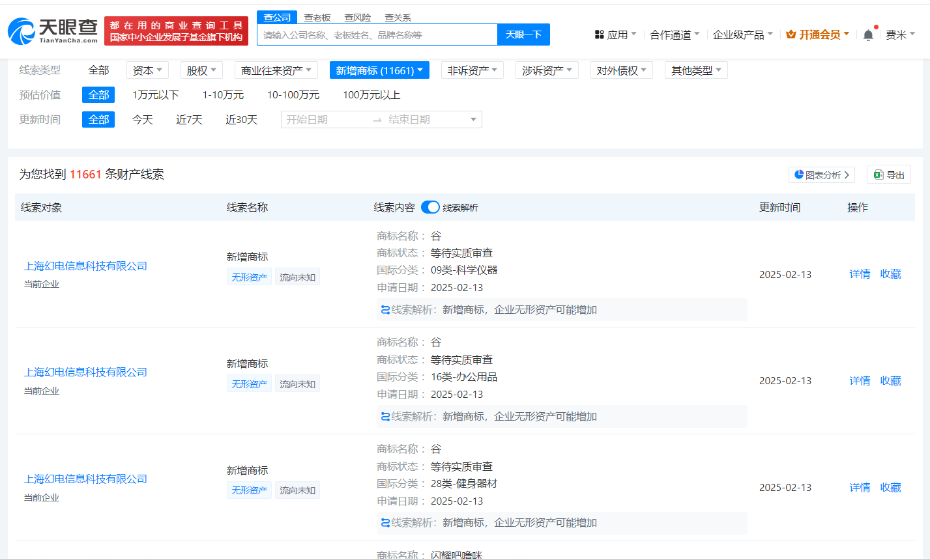Screen dimensions: 930x560
Task: Expand the 涉诉资产 filter dropdown
Action: [547, 70]
